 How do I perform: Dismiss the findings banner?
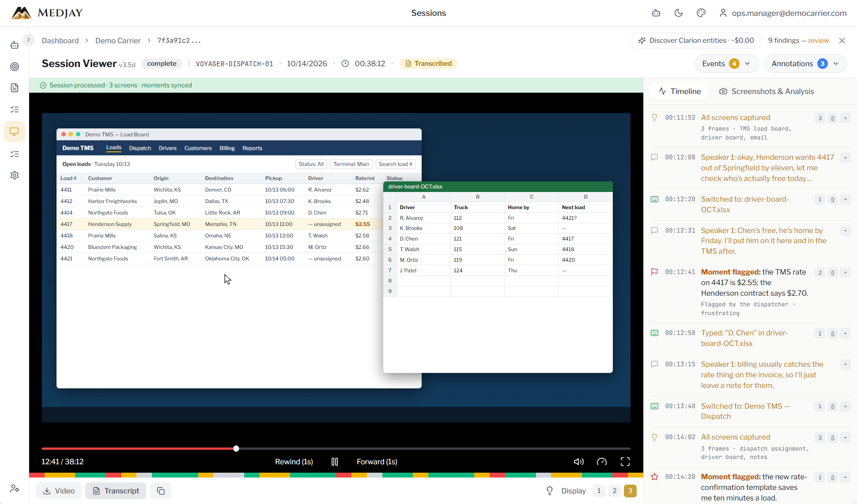(x=842, y=41)
